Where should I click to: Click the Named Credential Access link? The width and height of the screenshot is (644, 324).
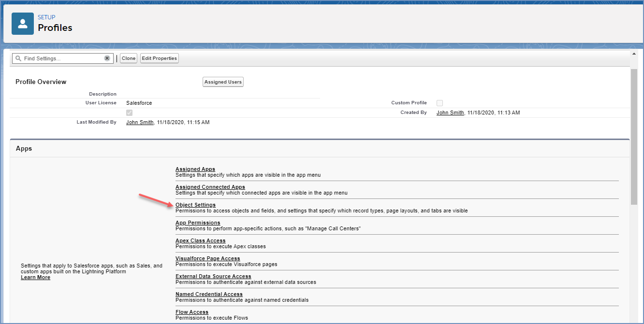tap(209, 294)
